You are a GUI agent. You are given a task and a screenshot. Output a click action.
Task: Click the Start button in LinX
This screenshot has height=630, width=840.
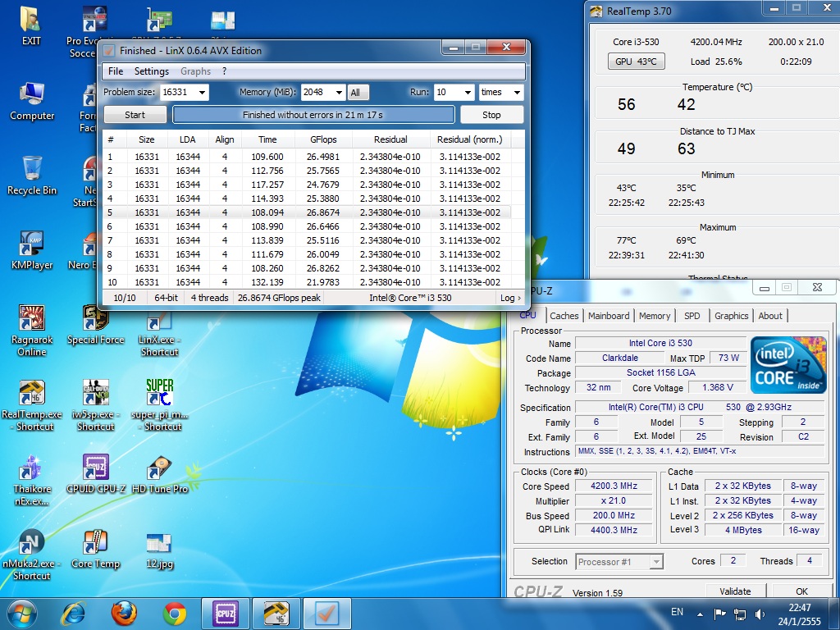click(x=135, y=115)
